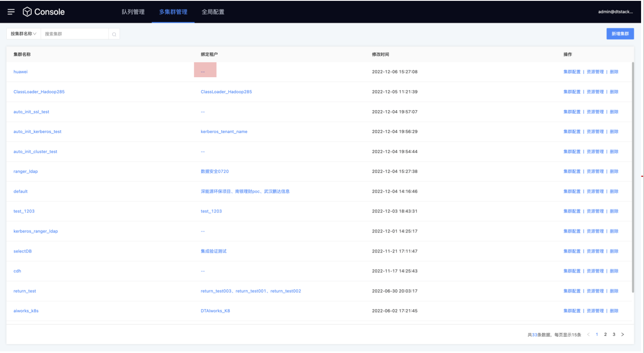Click 集群配置 for aiworks_k8s row
Screen dimensions: 644x353
[572, 311]
